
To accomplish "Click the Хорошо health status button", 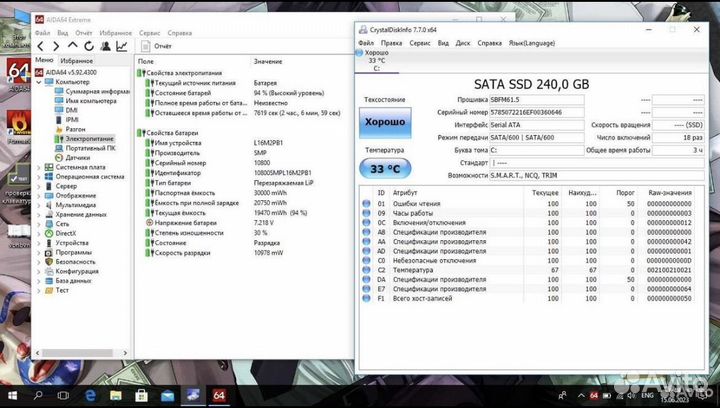I will [x=385, y=121].
